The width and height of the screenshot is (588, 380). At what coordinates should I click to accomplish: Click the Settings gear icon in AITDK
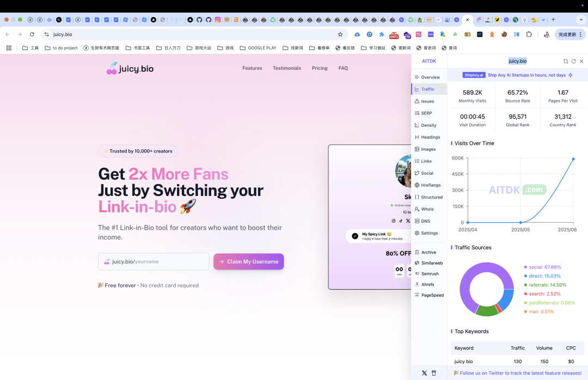[417, 234]
